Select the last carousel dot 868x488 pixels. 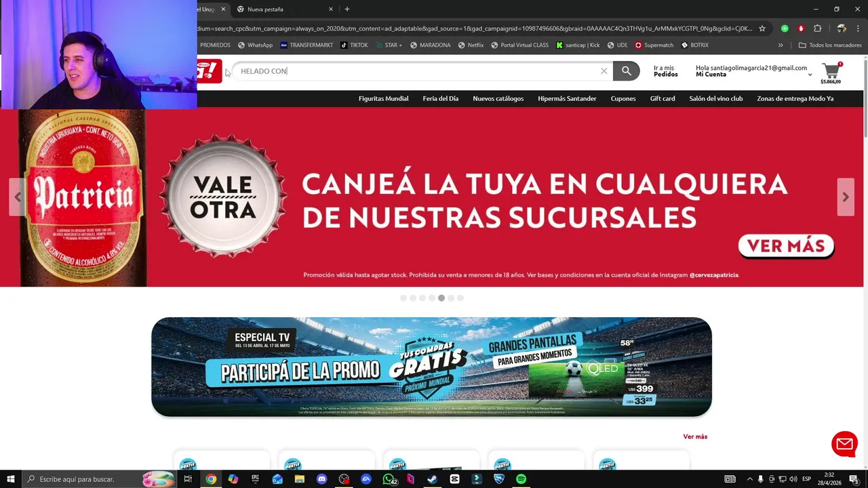pyautogui.click(x=460, y=298)
